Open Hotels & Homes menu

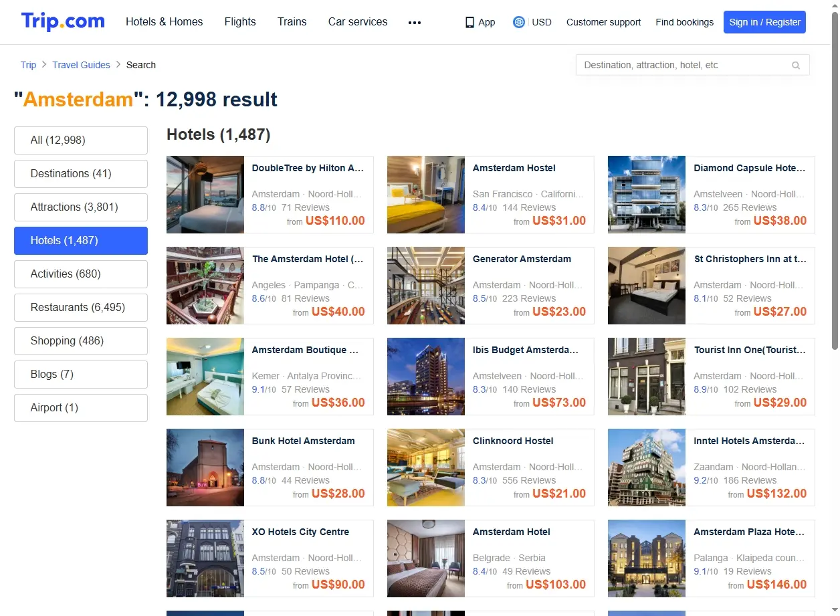coord(165,21)
